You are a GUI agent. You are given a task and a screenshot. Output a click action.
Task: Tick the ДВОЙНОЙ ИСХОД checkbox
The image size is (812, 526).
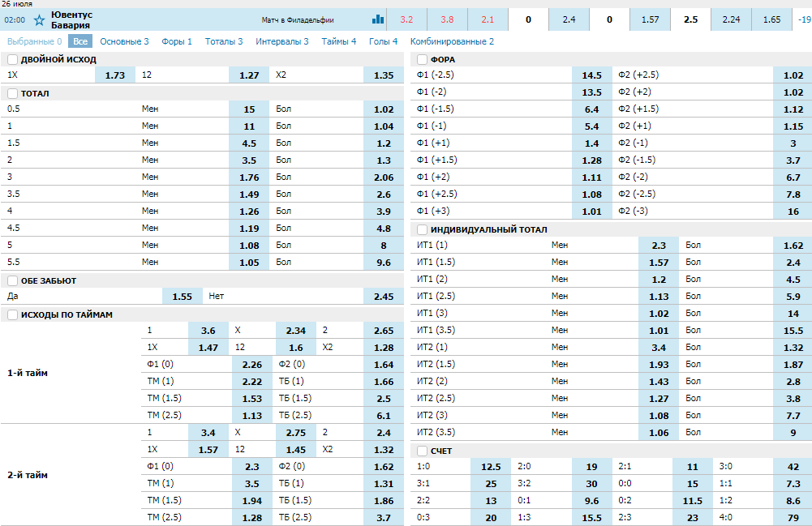(x=12, y=59)
